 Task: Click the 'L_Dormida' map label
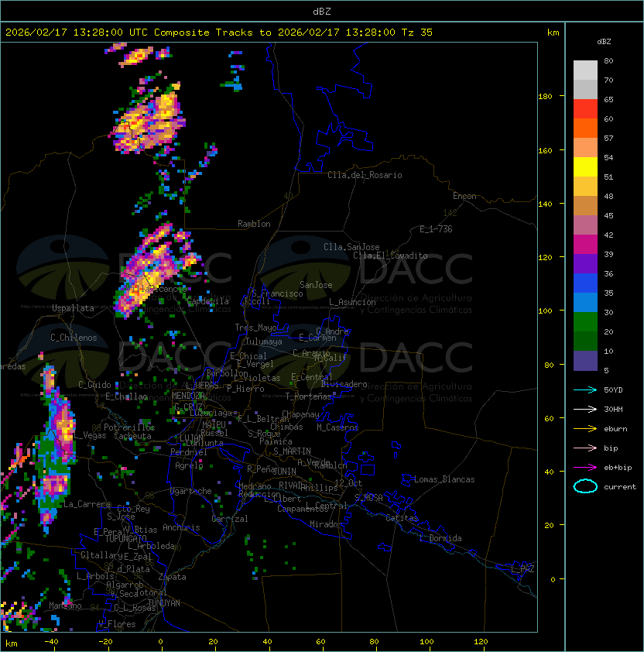coord(440,538)
